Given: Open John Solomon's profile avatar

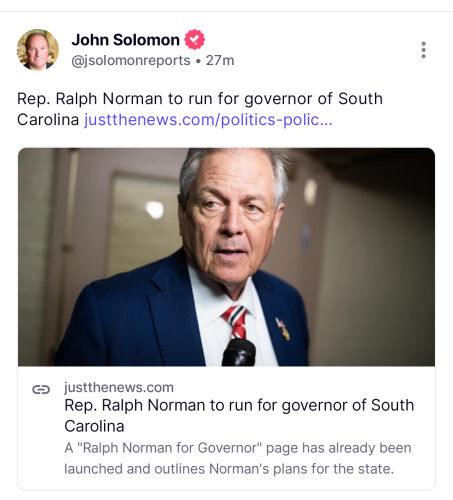Looking at the screenshot, I should [x=38, y=50].
